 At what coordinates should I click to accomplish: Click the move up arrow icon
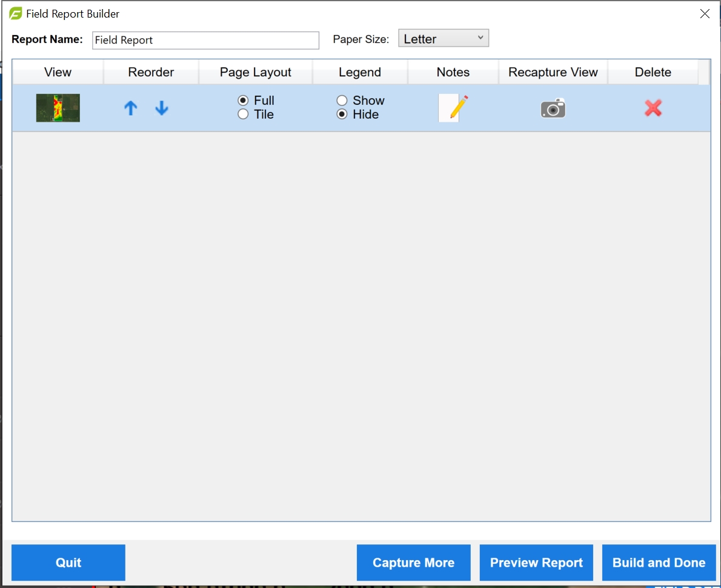coord(131,108)
